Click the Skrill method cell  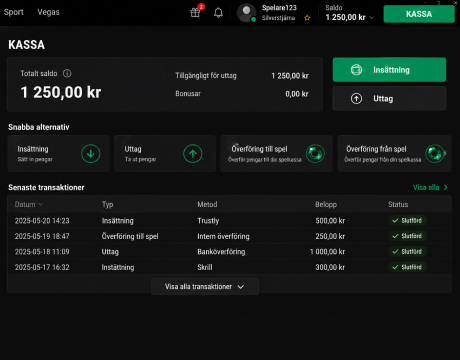coord(205,267)
